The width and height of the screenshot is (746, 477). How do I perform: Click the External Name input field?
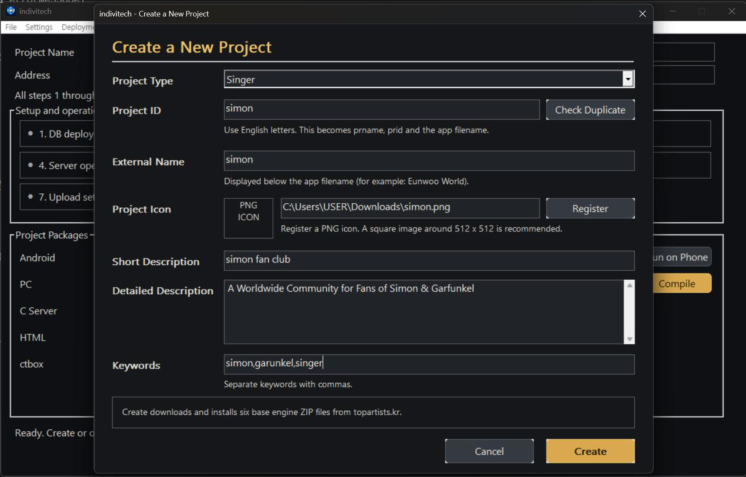click(x=429, y=161)
